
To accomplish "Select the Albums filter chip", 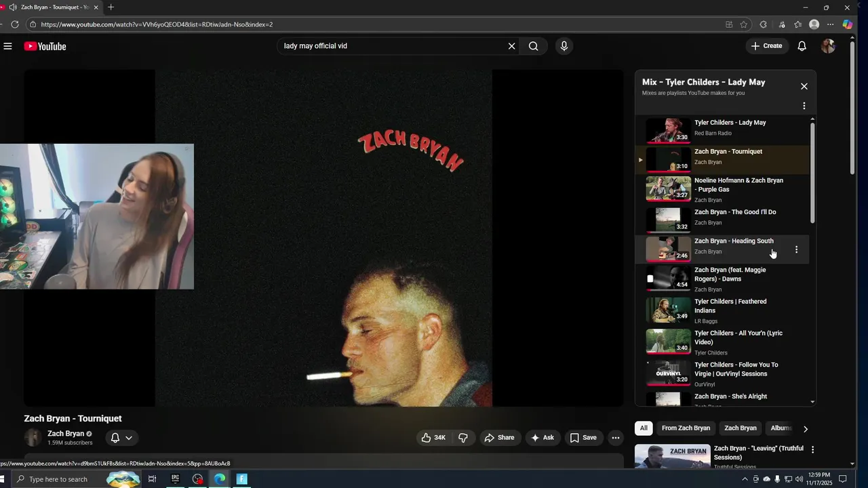I will (781, 428).
